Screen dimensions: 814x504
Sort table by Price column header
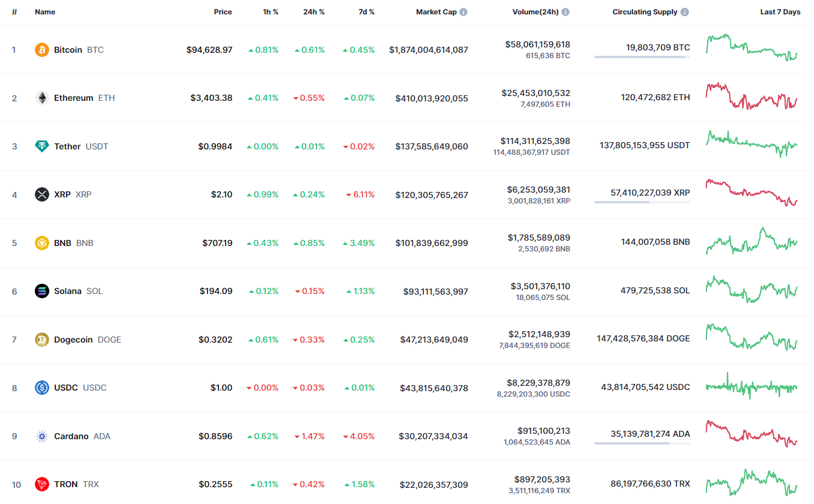pyautogui.click(x=223, y=12)
